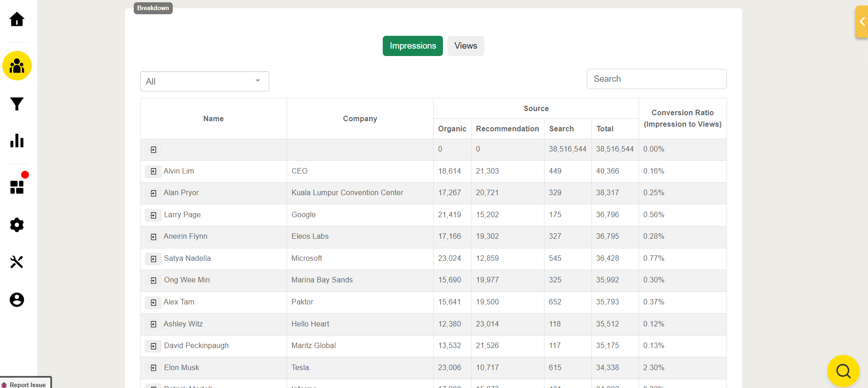The width and height of the screenshot is (868, 388).
Task: Open the Home icon in sidebar
Action: (17, 19)
